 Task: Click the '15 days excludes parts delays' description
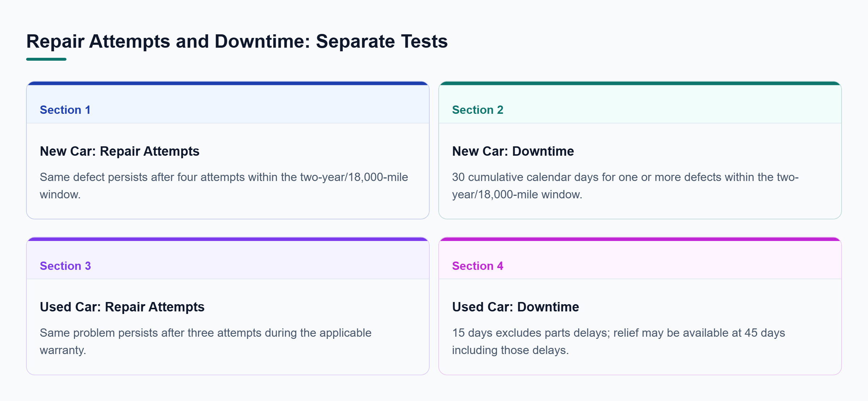point(618,341)
